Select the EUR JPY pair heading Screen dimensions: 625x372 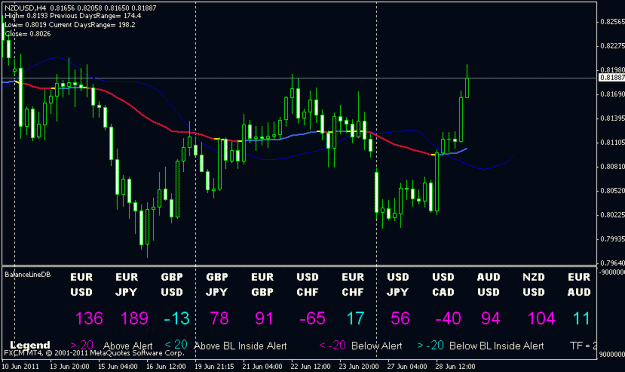click(127, 285)
